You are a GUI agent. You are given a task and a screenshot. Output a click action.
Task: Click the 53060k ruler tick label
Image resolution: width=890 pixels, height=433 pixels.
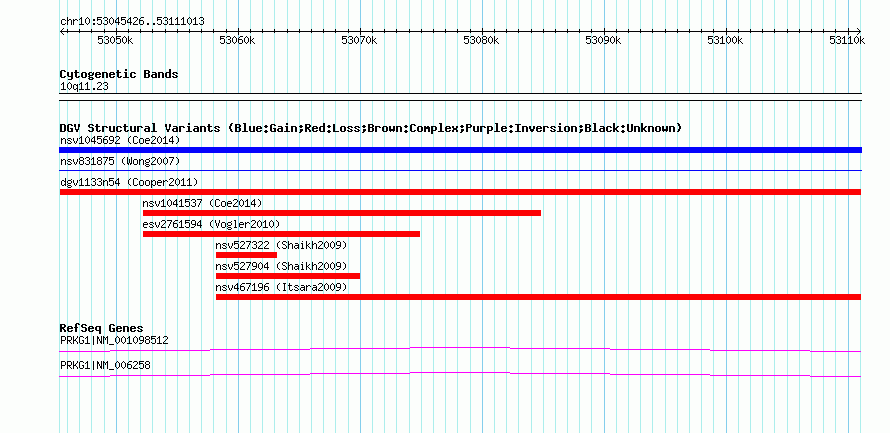tap(237, 40)
